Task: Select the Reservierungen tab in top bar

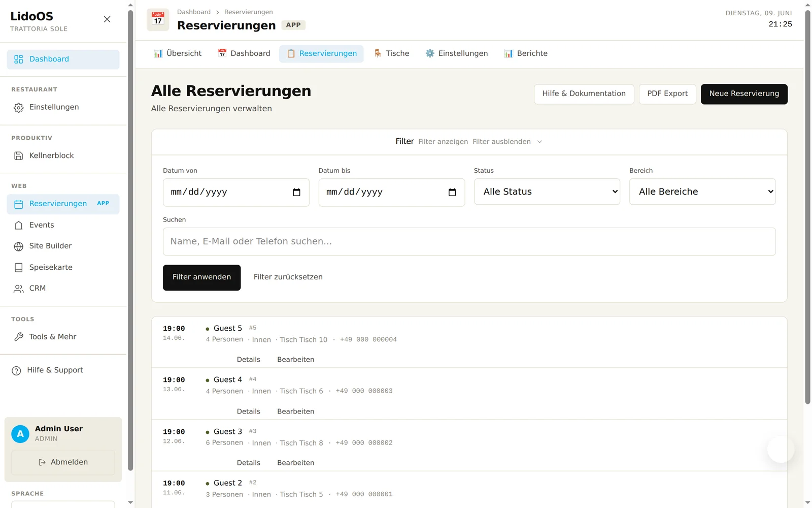Action: click(x=321, y=53)
